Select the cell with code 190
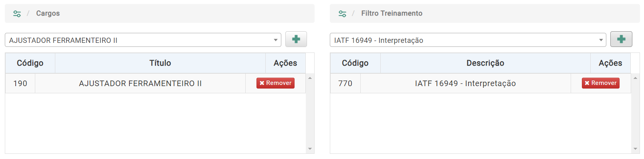This screenshot has height=159, width=644. tap(20, 83)
